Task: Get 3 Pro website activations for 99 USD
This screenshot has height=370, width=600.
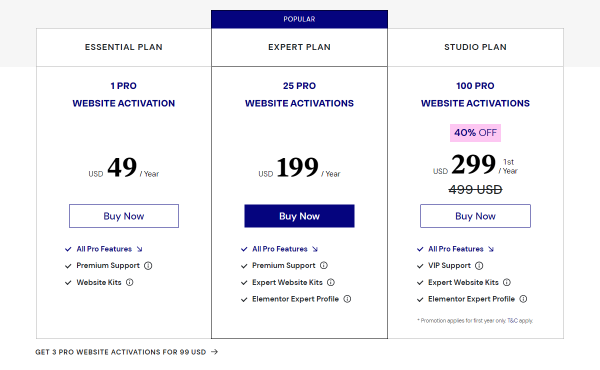Action: point(127,352)
